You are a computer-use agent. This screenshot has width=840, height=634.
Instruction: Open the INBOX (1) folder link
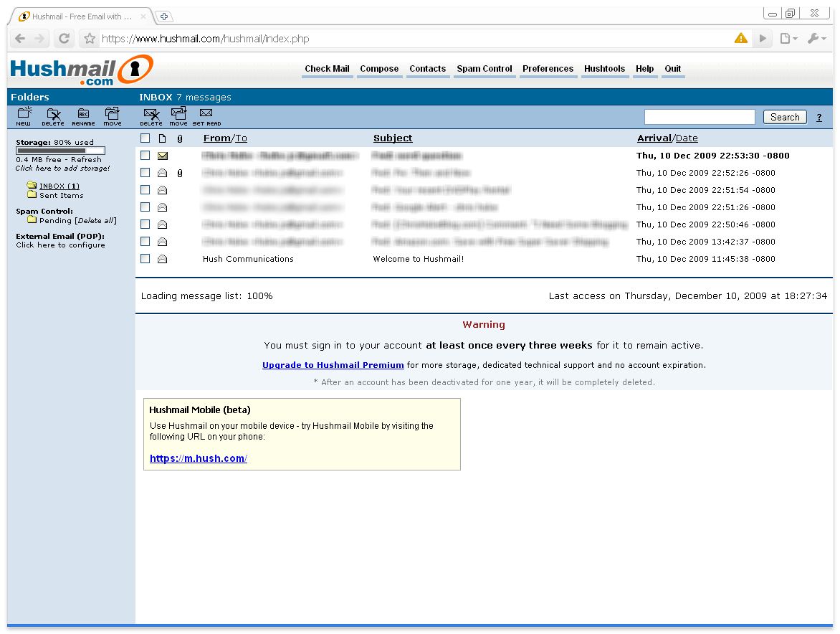point(59,186)
